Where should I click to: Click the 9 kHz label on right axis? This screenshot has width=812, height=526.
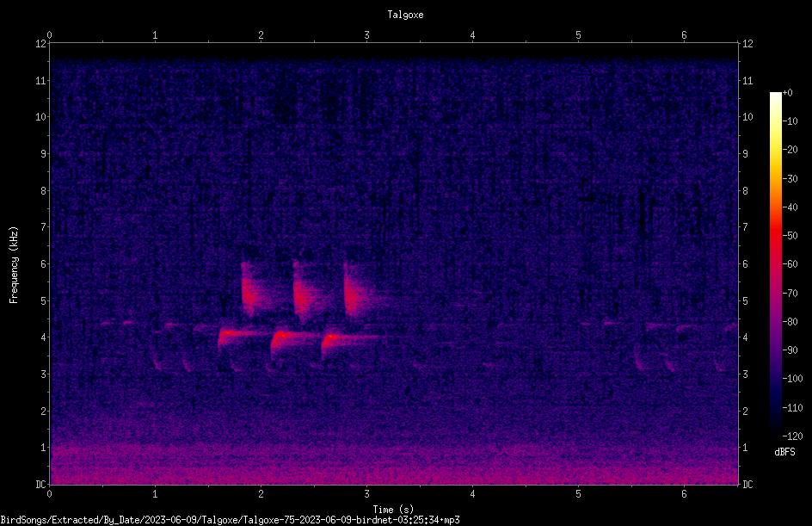[x=745, y=154]
